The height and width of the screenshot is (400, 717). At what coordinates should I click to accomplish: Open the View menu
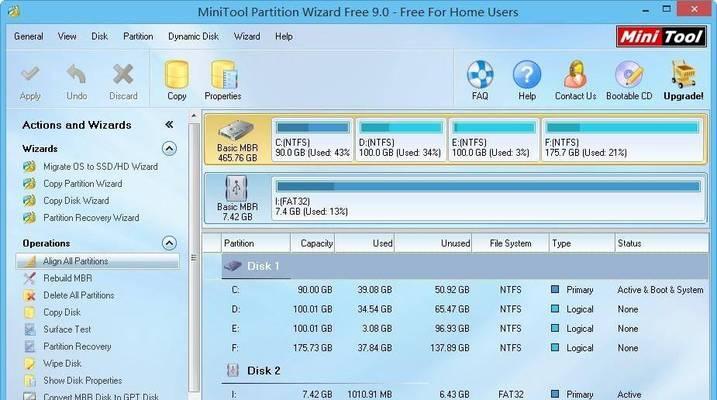[x=67, y=37]
